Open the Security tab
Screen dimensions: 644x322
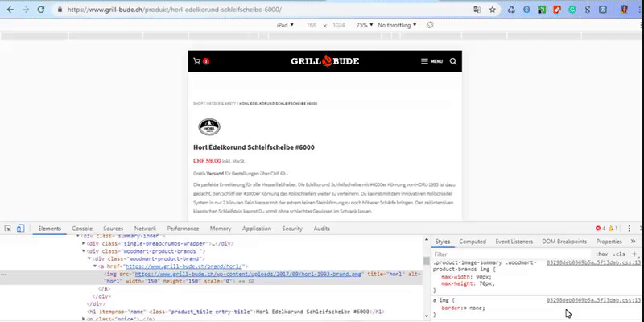(292, 229)
